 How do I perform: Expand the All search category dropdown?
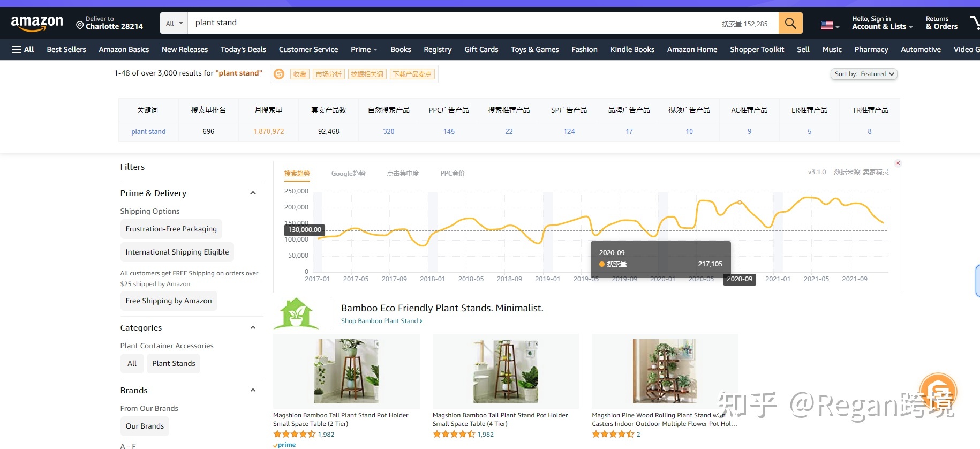pyautogui.click(x=174, y=23)
